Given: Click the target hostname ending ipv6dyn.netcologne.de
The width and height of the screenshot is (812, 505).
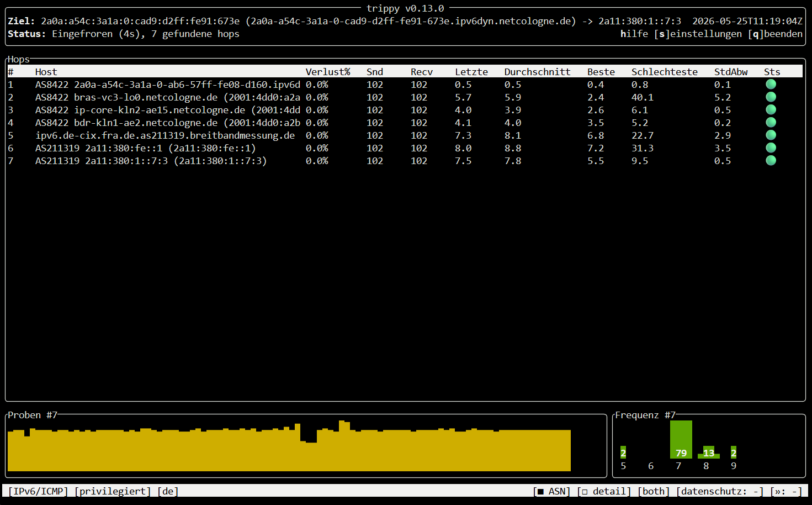Looking at the screenshot, I should point(411,21).
